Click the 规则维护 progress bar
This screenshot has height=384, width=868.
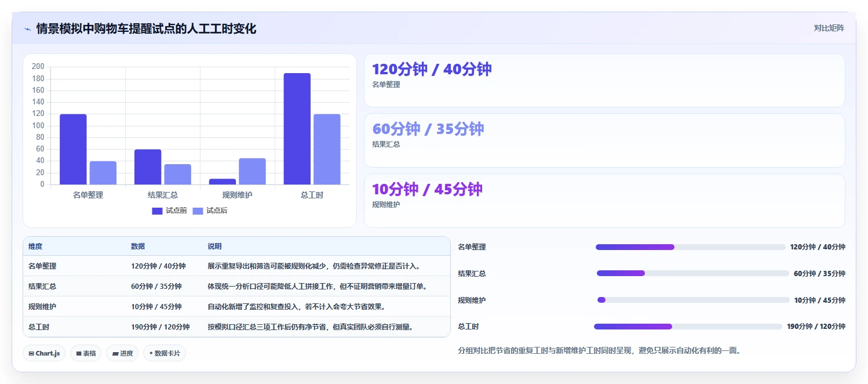(693, 300)
